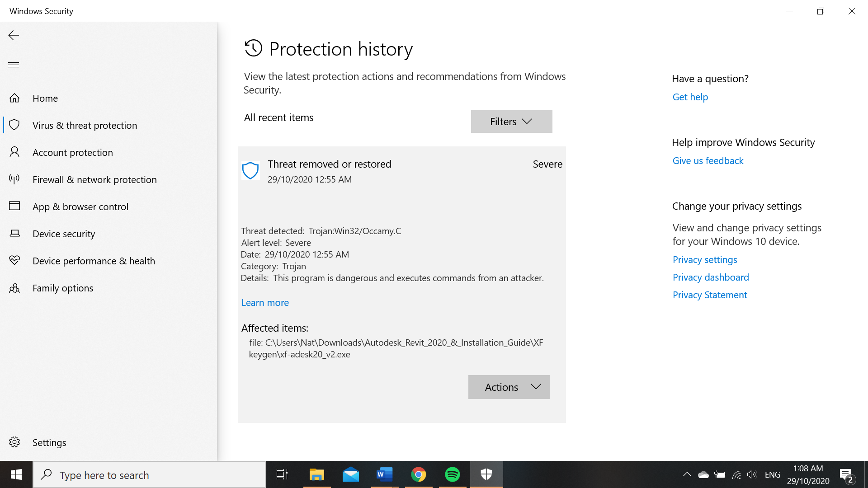Click Give us feedback option
The height and width of the screenshot is (488, 868).
708,160
